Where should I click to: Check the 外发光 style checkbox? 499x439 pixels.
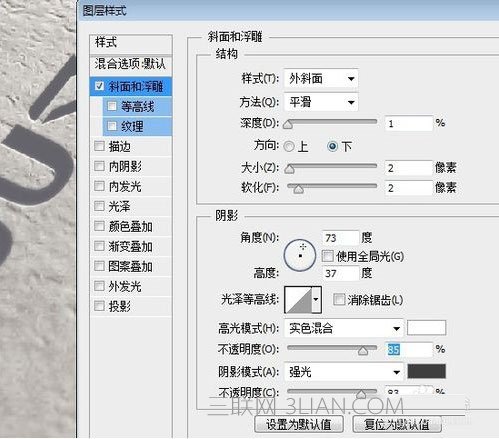[99, 286]
